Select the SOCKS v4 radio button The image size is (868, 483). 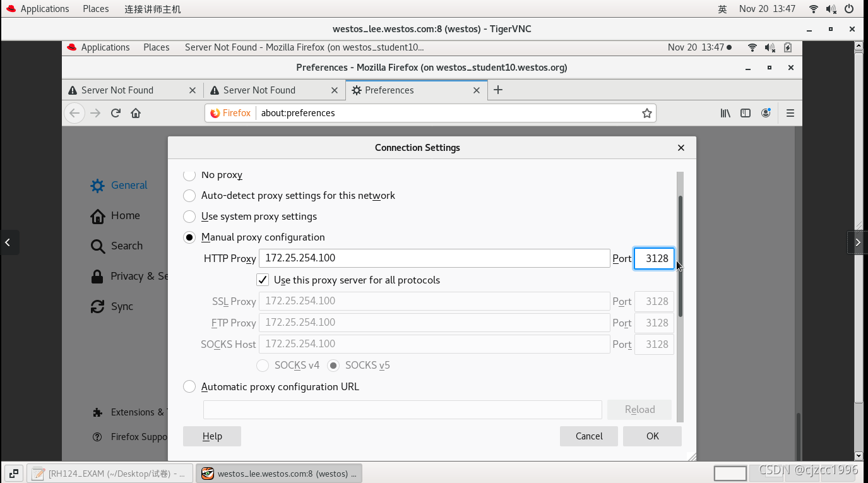click(x=263, y=366)
